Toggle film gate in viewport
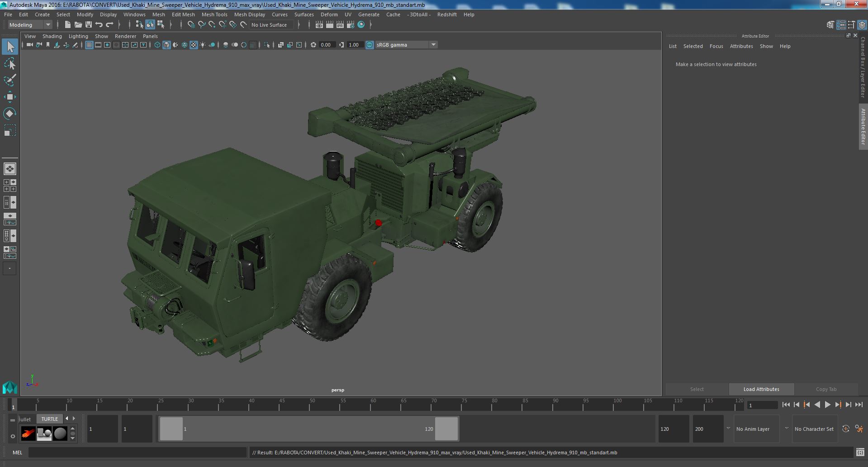 [x=98, y=45]
